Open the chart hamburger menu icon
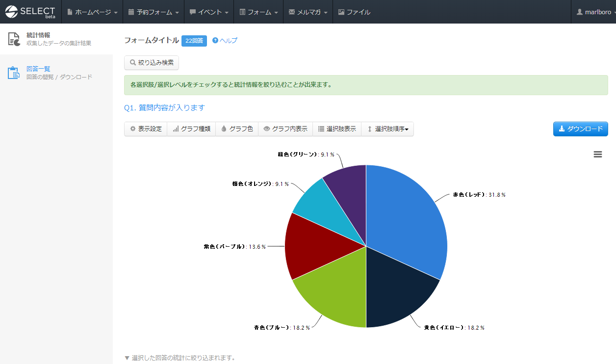The height and width of the screenshot is (364, 616). [x=597, y=155]
